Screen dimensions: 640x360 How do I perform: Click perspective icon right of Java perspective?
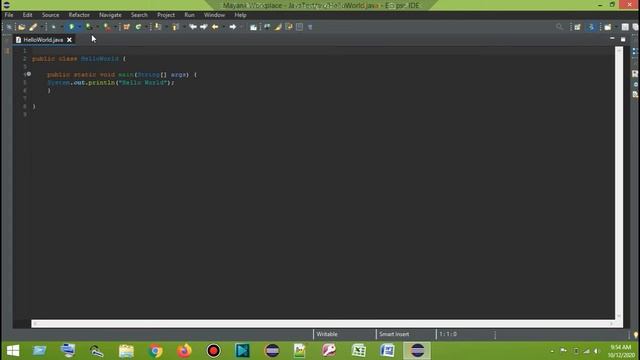608,27
